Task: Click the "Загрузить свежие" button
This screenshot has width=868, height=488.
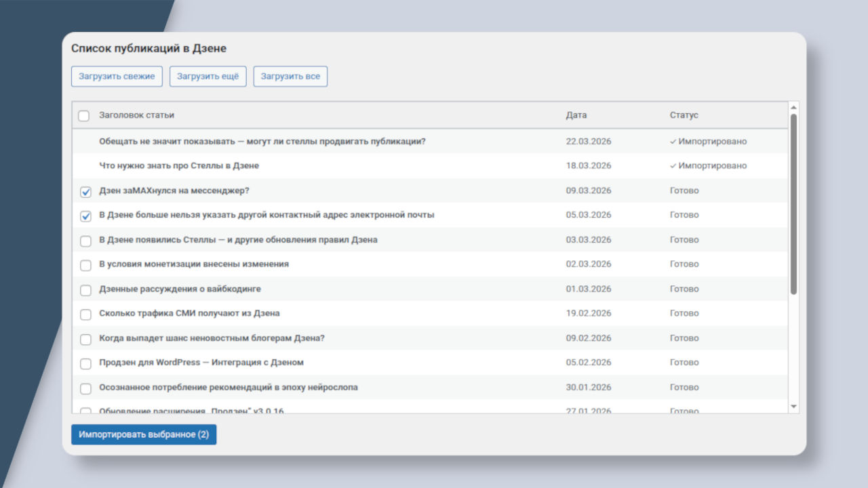Action: pos(117,77)
